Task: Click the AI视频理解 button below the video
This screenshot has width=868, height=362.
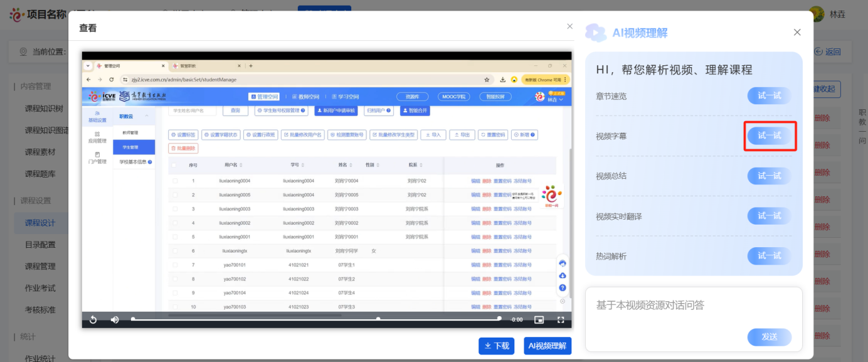Action: pos(548,346)
